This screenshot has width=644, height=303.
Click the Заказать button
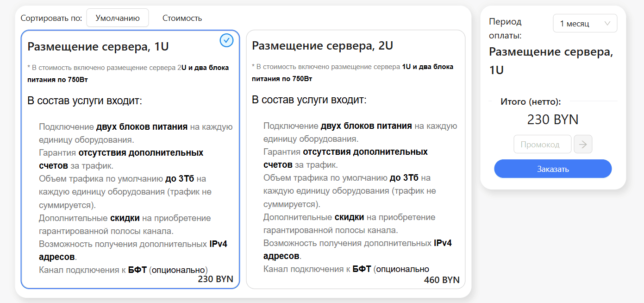553,169
